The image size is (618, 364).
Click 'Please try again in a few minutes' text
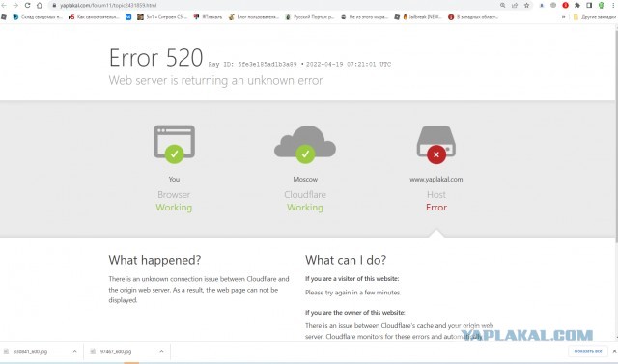click(353, 293)
